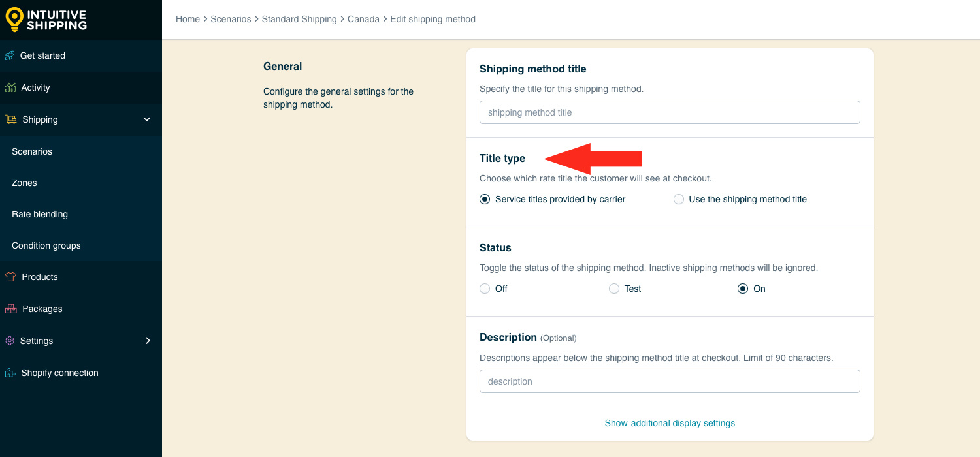This screenshot has height=457, width=980.
Task: Focus the shipping method title field
Action: click(670, 112)
